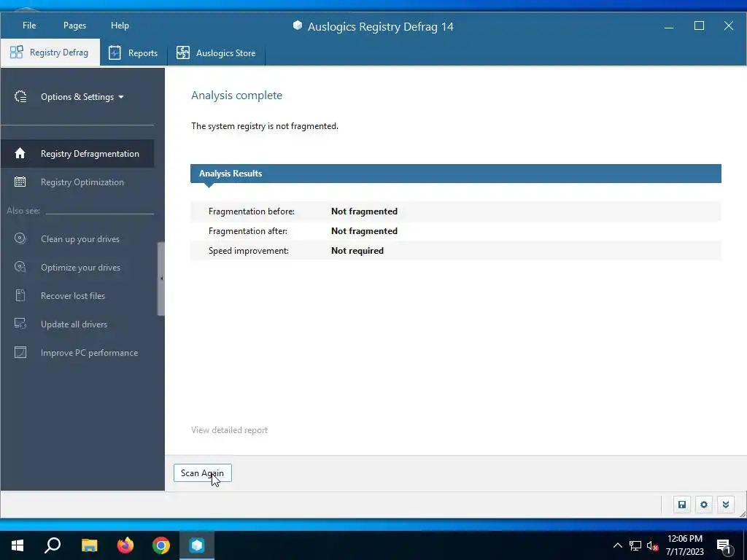Expand the Options & Settings dropdown

pyautogui.click(x=82, y=97)
